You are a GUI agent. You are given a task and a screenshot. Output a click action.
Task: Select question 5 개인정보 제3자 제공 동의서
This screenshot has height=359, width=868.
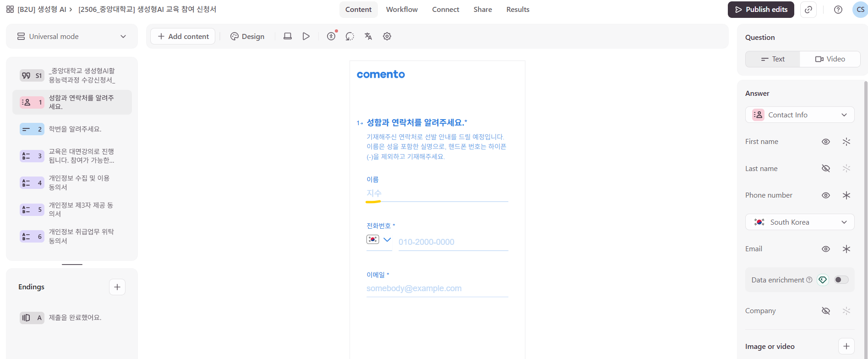(x=72, y=210)
